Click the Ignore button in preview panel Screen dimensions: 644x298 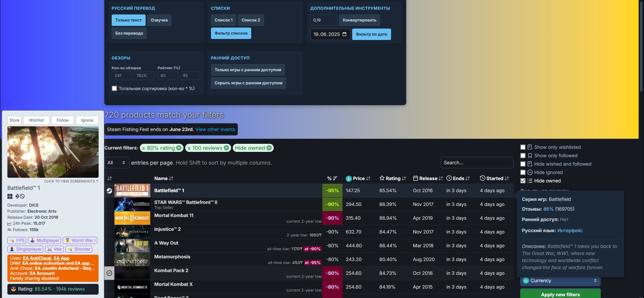coord(87,120)
